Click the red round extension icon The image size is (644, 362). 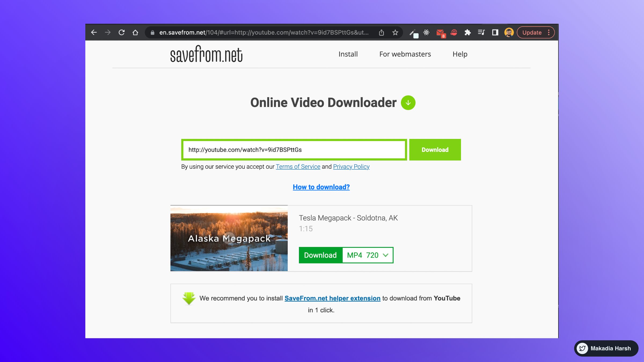click(454, 32)
